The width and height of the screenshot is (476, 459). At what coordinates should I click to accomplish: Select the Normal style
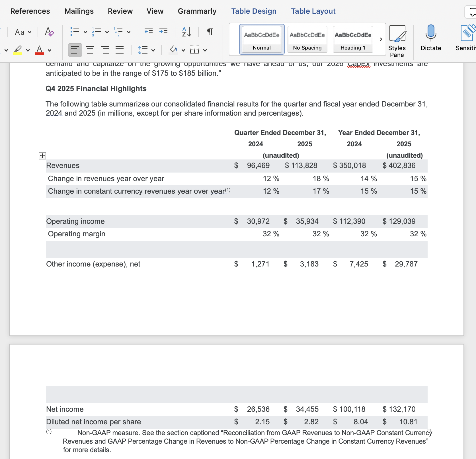(x=262, y=39)
